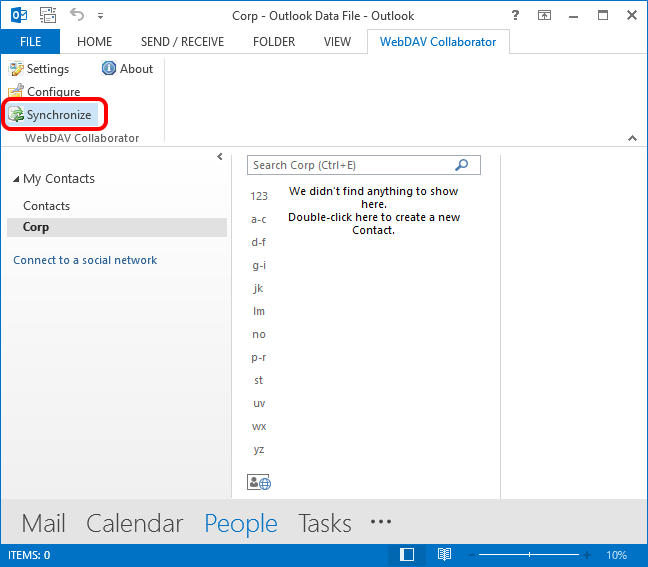Switch to the HOME tab
Viewport: 648px width, 567px height.
[95, 42]
